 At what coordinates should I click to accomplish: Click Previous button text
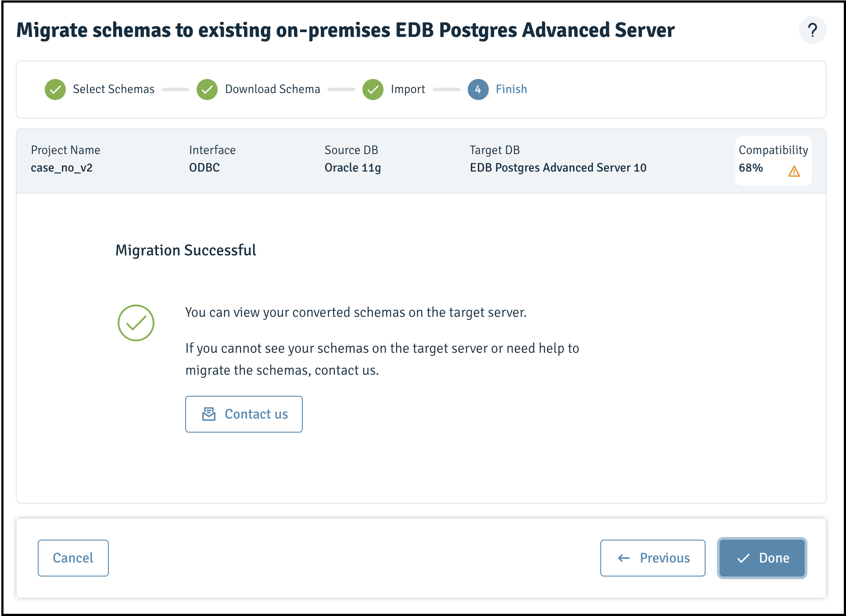(665, 558)
